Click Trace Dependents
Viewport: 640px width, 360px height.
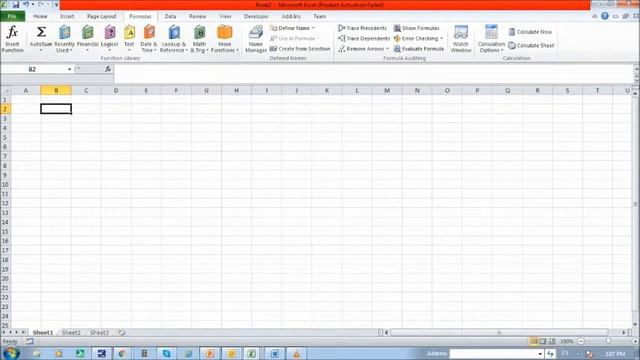point(364,38)
